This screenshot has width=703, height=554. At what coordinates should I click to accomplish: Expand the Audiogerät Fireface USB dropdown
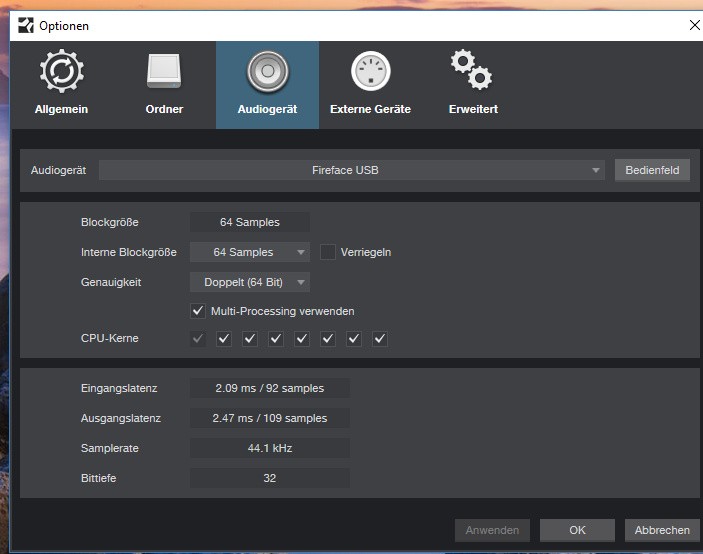coord(352,170)
